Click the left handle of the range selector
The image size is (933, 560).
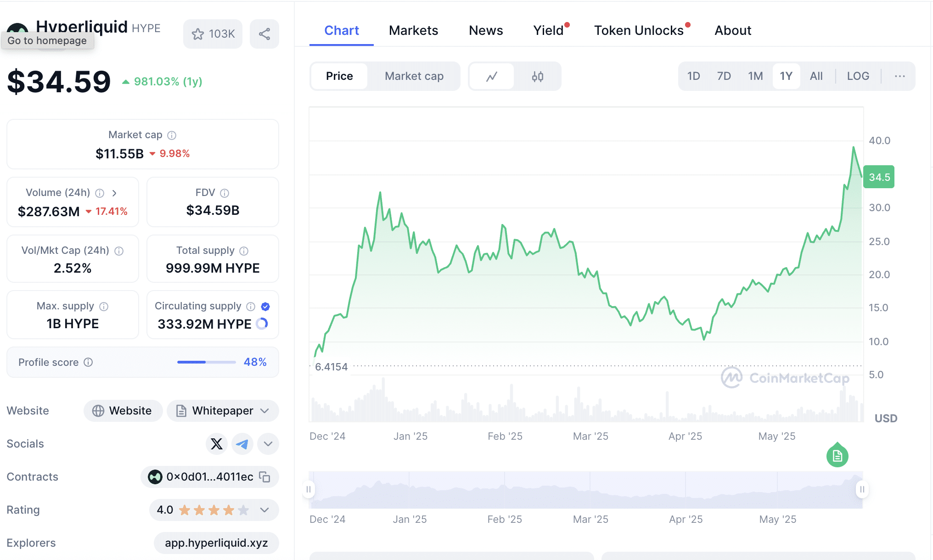coord(309,489)
